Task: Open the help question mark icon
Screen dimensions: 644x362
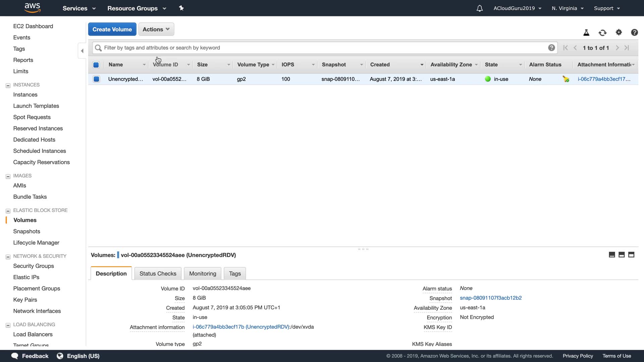Action: tap(634, 33)
